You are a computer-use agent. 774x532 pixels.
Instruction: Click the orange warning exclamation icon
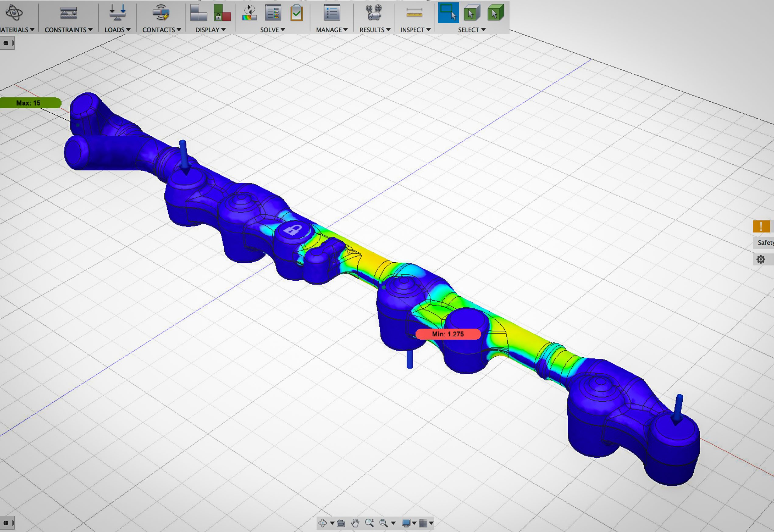(x=761, y=226)
